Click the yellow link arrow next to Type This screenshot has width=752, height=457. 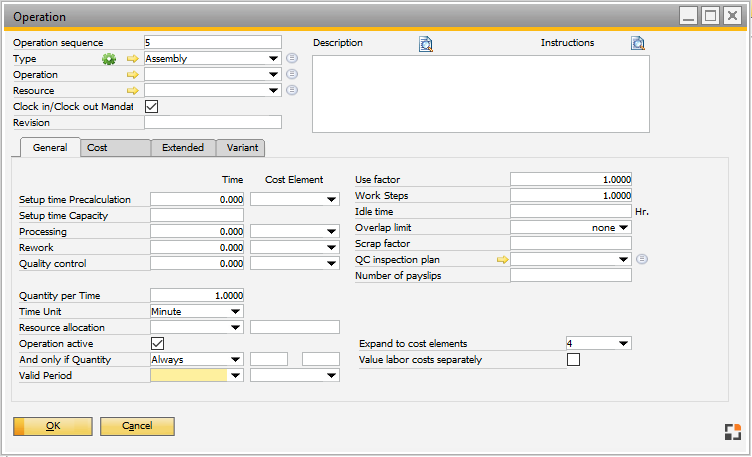132,59
